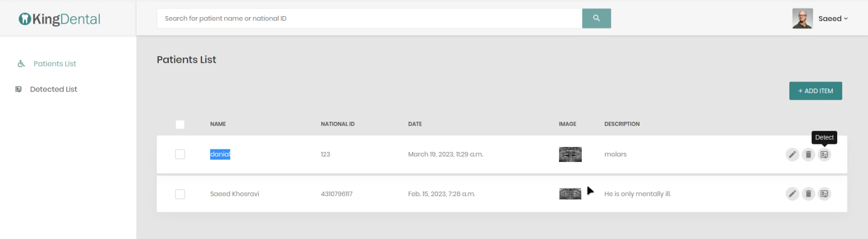Click the search magnifier button
The width and height of the screenshot is (868, 239).
pos(596,18)
